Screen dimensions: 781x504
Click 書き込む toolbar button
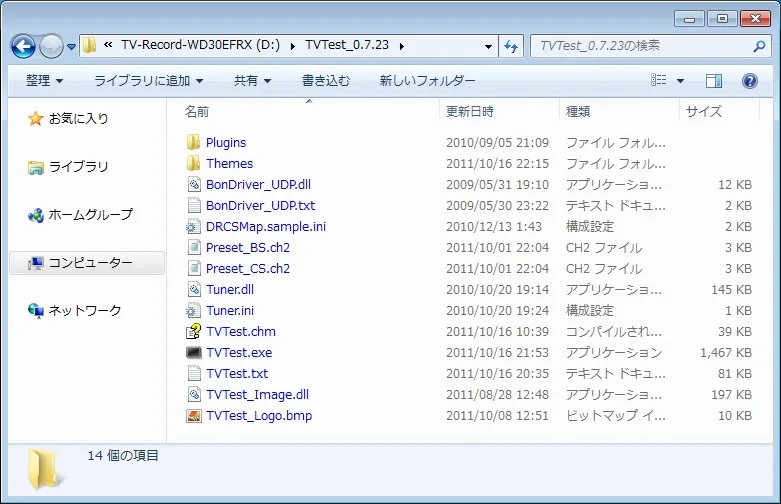(326, 81)
